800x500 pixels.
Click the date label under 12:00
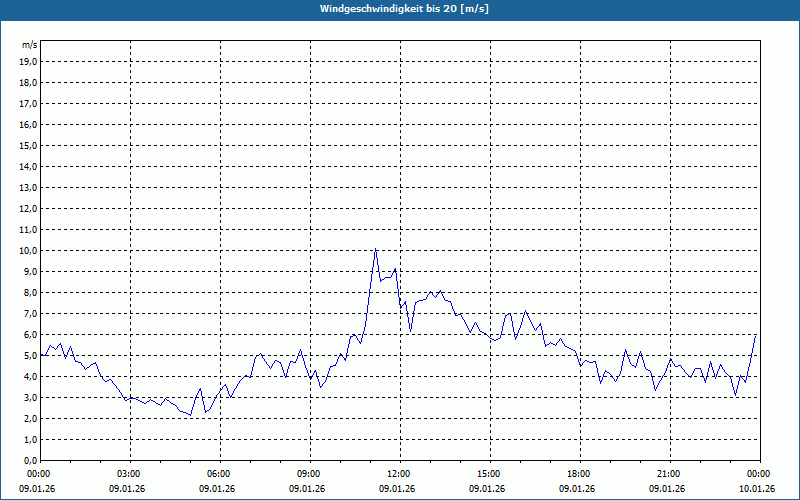(x=397, y=489)
